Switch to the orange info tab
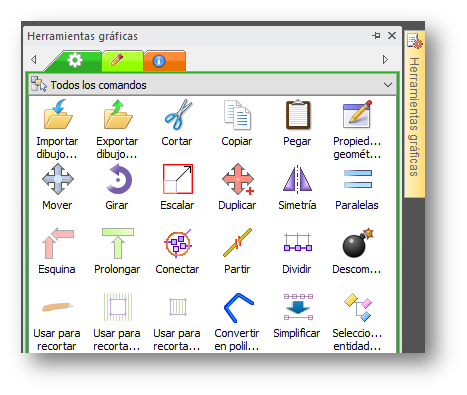This screenshot has width=467, height=395. tap(165, 61)
